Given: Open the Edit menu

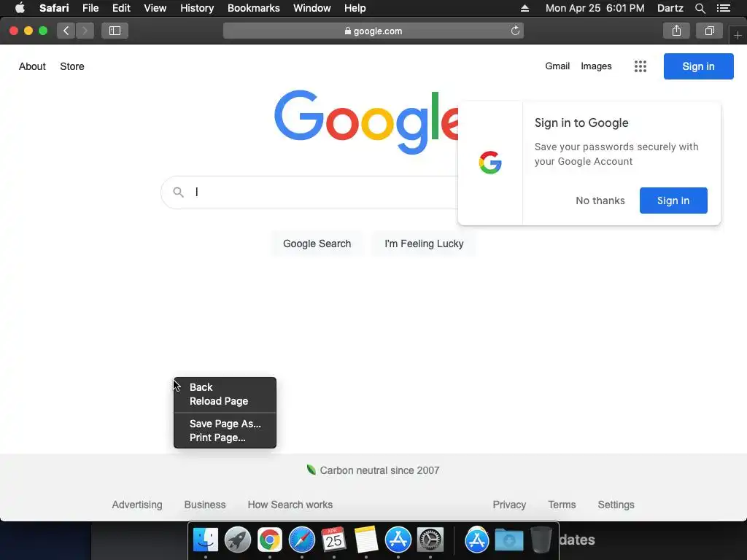Looking at the screenshot, I should click(x=121, y=8).
